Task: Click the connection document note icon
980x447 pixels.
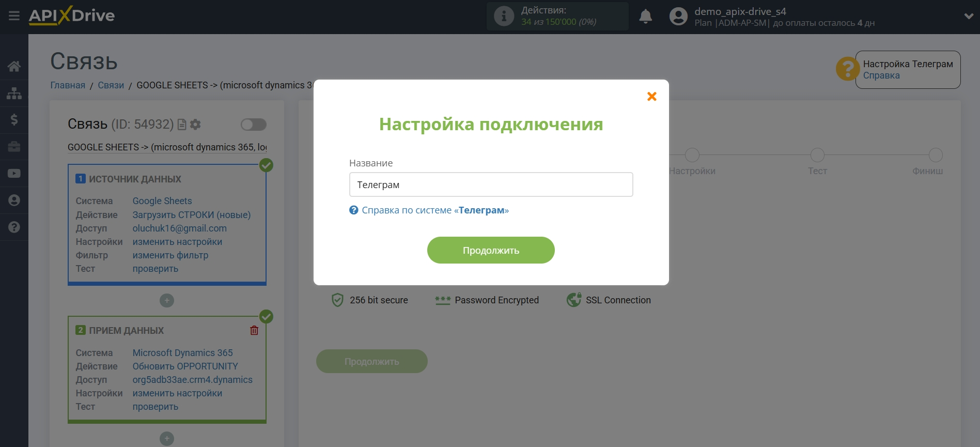Action: (x=182, y=125)
